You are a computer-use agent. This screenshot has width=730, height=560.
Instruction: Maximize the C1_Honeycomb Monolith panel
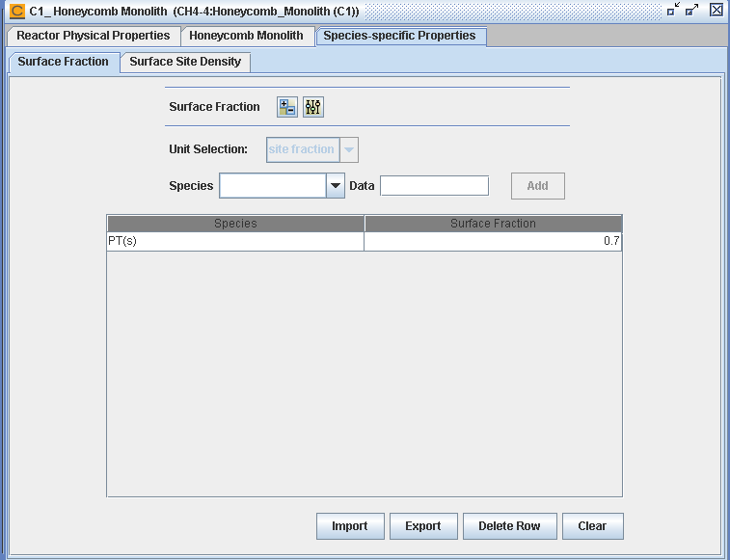point(692,10)
